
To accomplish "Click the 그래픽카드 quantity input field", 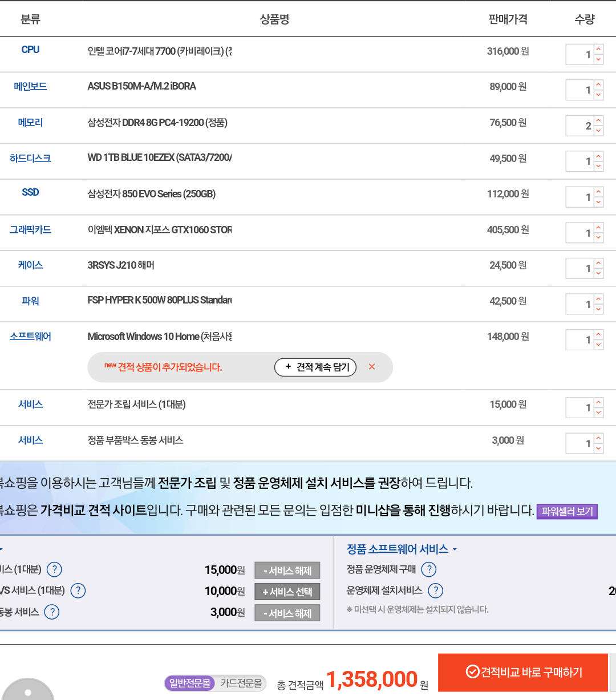I will pyautogui.click(x=579, y=233).
